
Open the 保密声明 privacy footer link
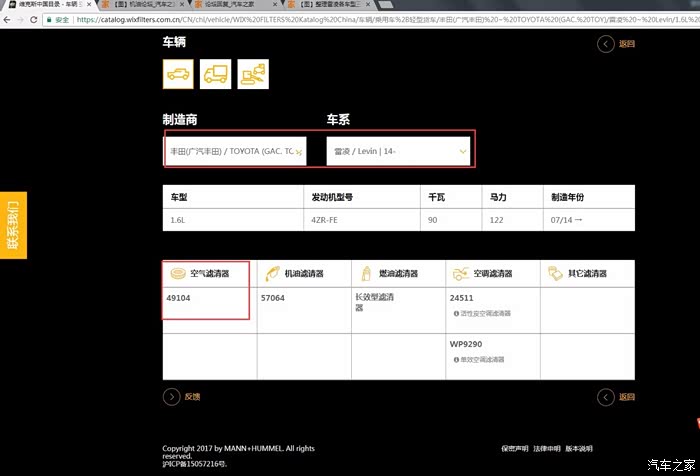click(515, 448)
